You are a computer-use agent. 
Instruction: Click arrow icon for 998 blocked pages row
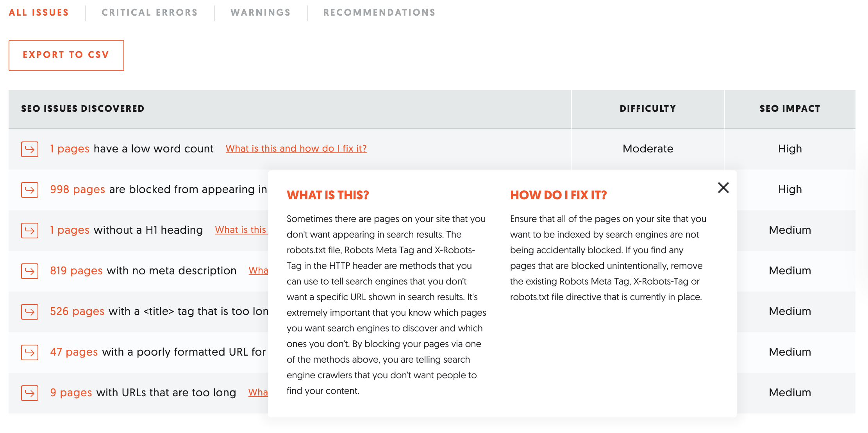pyautogui.click(x=30, y=190)
